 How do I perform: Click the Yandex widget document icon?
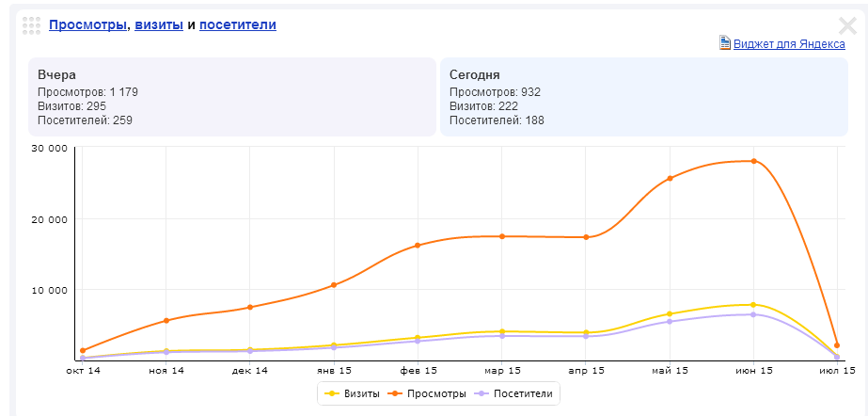(x=724, y=42)
